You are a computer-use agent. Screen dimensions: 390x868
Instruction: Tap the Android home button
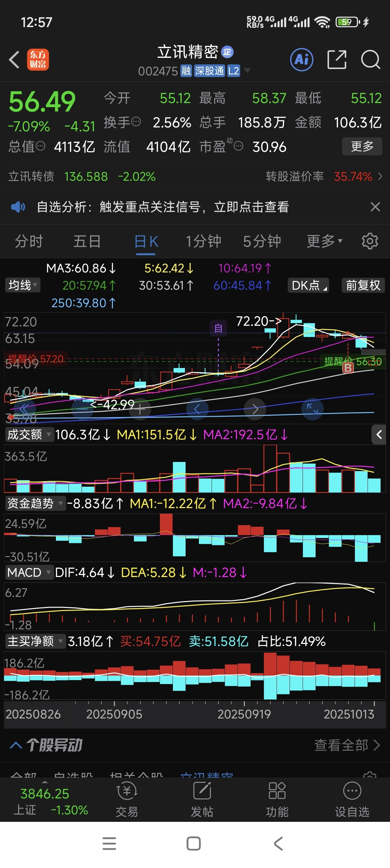[x=194, y=843]
